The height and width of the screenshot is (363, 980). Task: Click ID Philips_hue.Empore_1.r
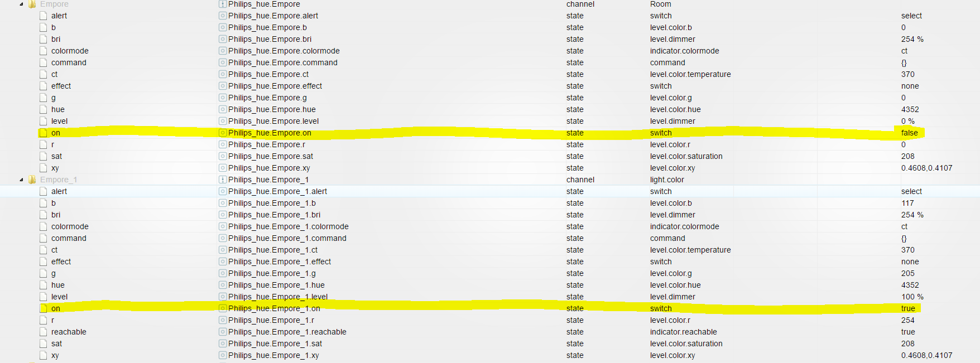(x=271, y=320)
